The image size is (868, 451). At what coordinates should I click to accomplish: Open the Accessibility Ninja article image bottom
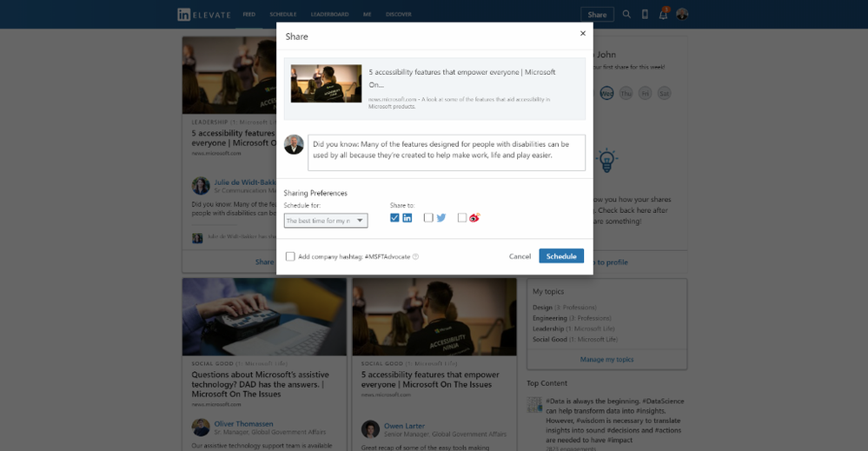pos(434,316)
